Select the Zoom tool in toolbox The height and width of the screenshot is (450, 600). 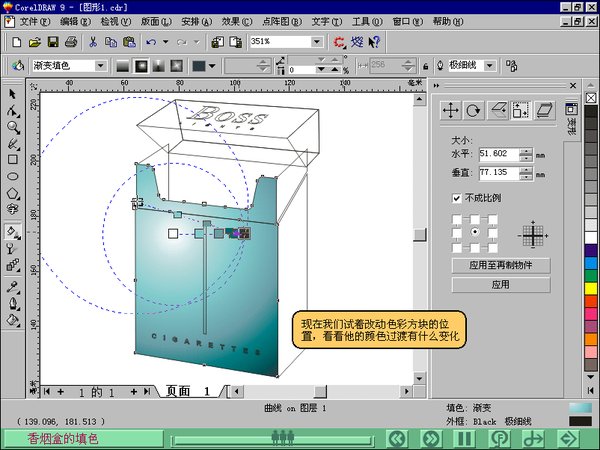(13, 127)
